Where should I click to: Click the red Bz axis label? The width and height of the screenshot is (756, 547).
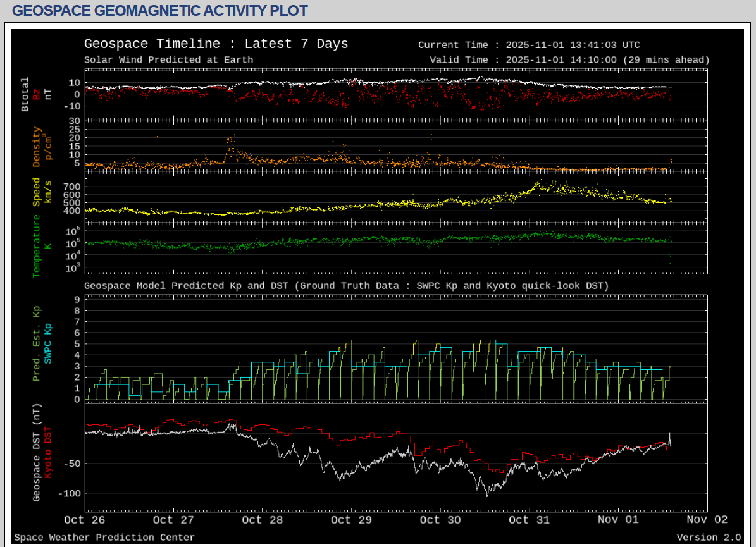pos(37,94)
